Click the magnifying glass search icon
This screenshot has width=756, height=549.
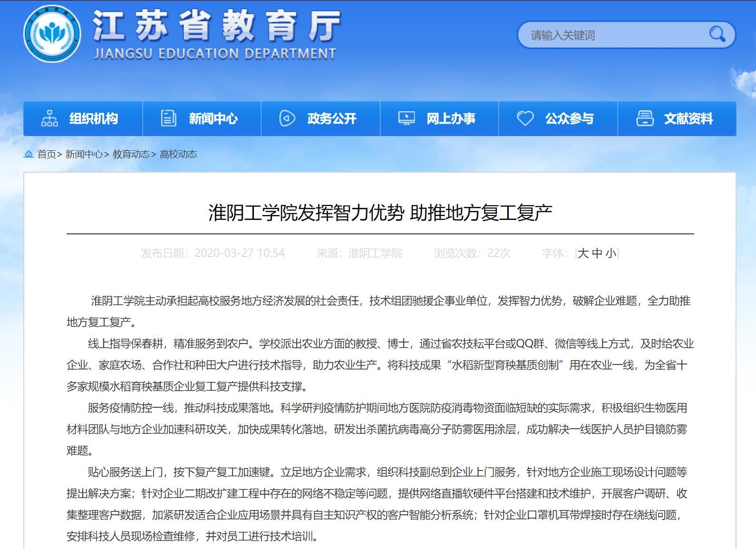(717, 34)
